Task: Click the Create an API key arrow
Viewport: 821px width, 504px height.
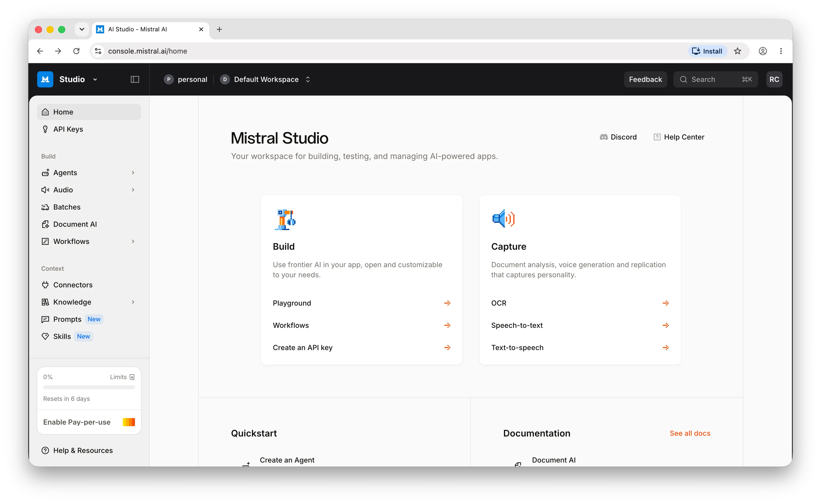Action: [x=447, y=348]
